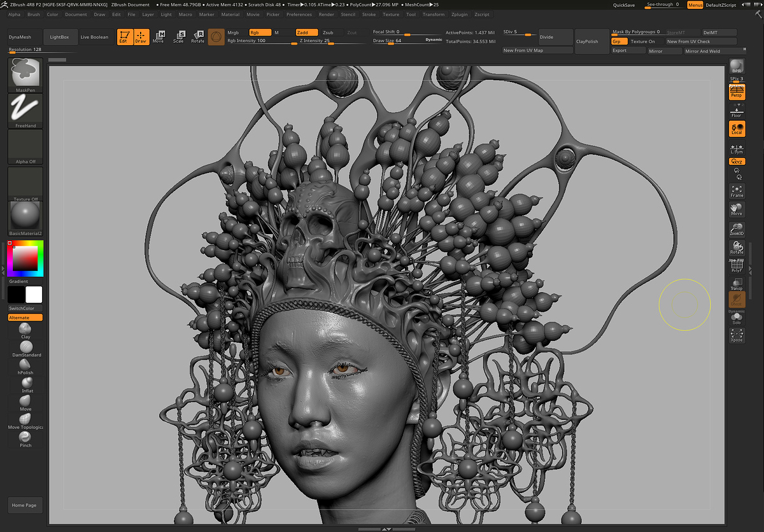The image size is (764, 532).
Task: Open the Alpha menu
Action: click(x=14, y=14)
